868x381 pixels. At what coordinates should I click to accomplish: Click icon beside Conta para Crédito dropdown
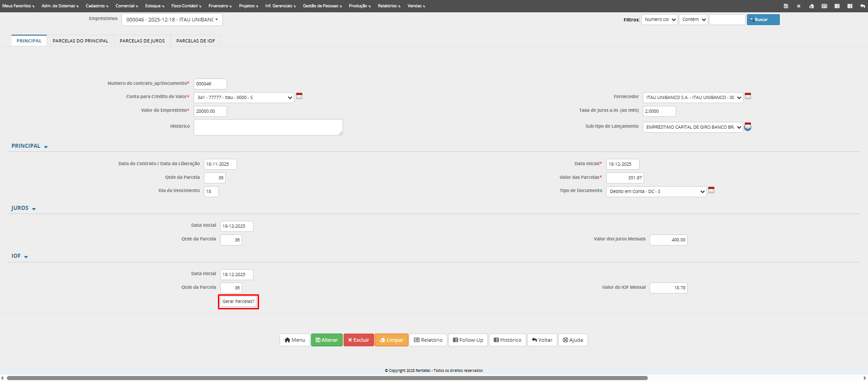tap(299, 96)
